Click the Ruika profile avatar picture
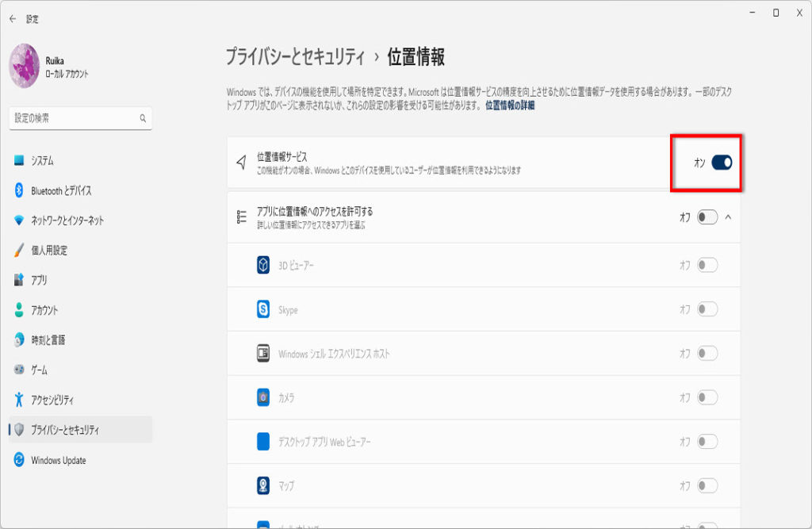 [25, 65]
